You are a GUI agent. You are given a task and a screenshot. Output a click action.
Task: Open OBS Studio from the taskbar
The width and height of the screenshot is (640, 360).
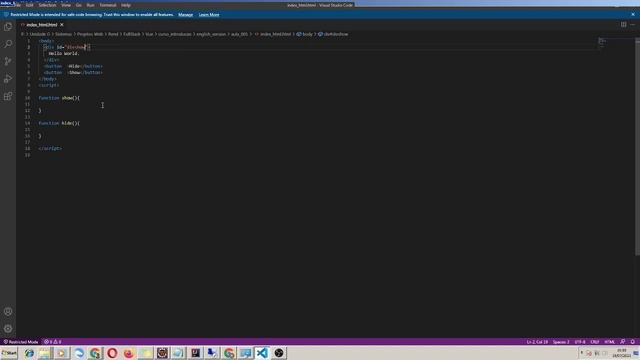(x=279, y=353)
